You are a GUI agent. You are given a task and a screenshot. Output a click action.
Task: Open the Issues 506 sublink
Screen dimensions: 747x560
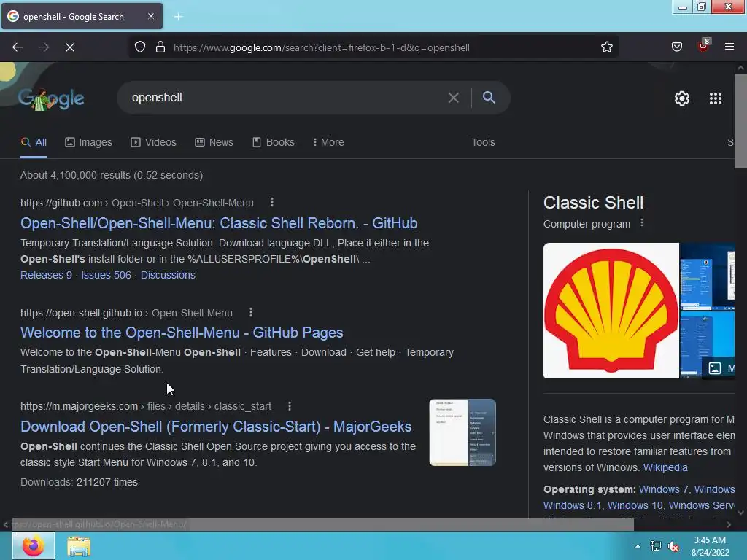pyautogui.click(x=106, y=275)
